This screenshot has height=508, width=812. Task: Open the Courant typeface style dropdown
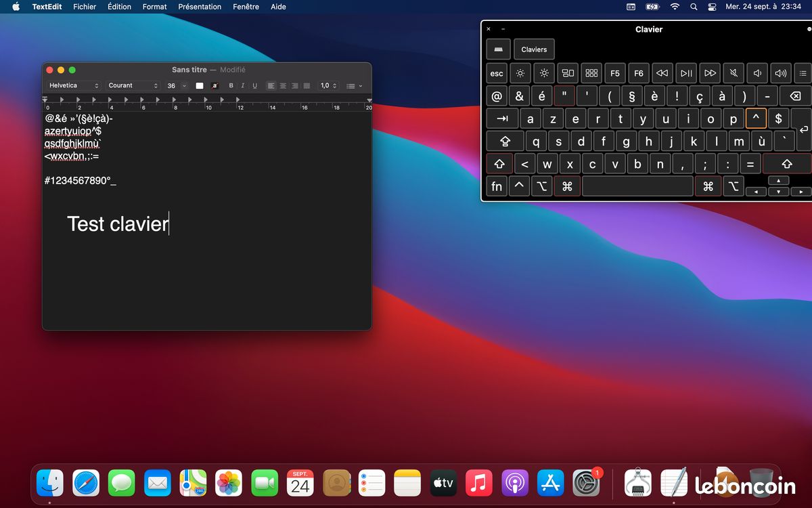point(133,85)
